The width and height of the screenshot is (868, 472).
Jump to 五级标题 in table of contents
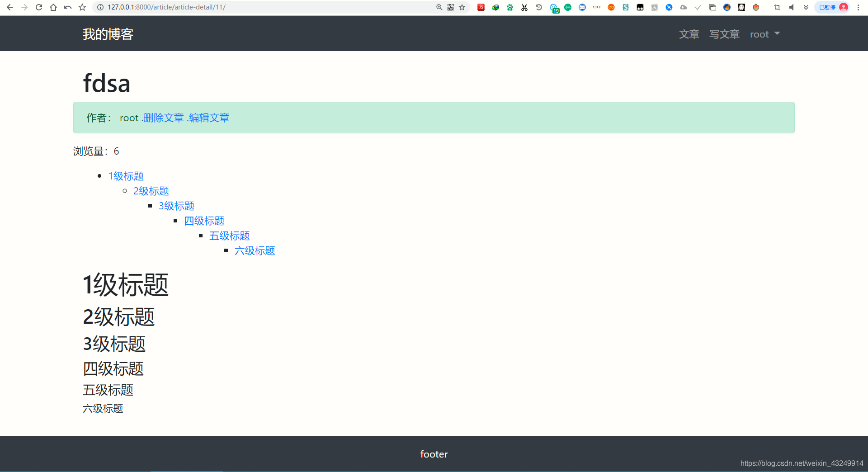[x=230, y=236]
